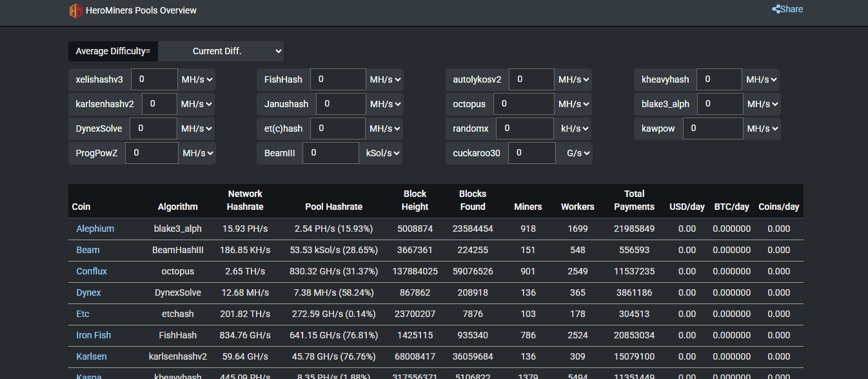868x379 pixels.
Task: Open the Iron Fish coin link
Action: [94, 335]
